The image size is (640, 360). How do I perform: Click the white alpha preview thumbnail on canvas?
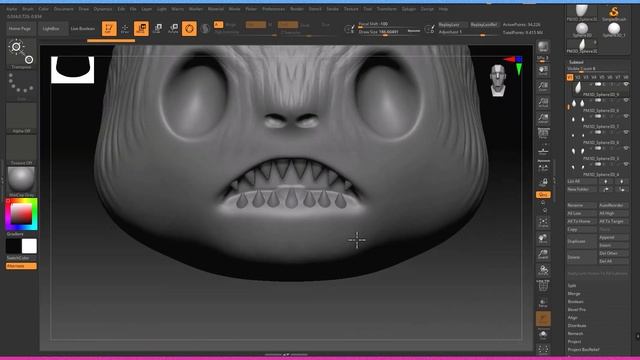tap(72, 70)
